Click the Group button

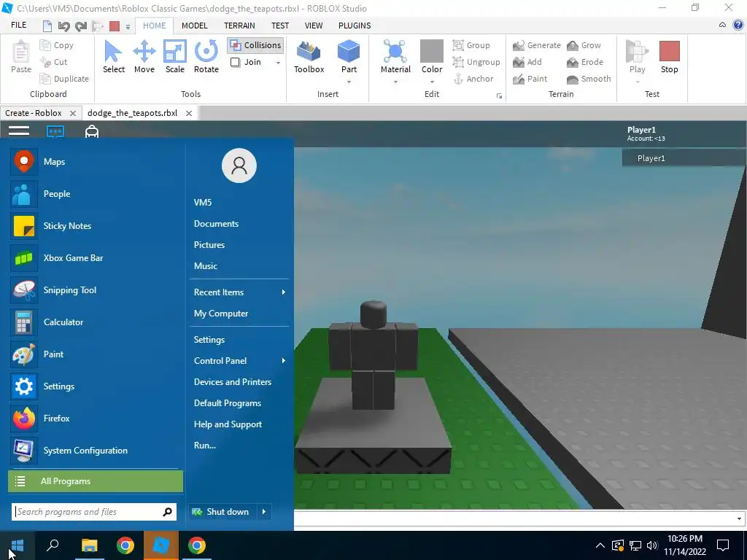(471, 45)
